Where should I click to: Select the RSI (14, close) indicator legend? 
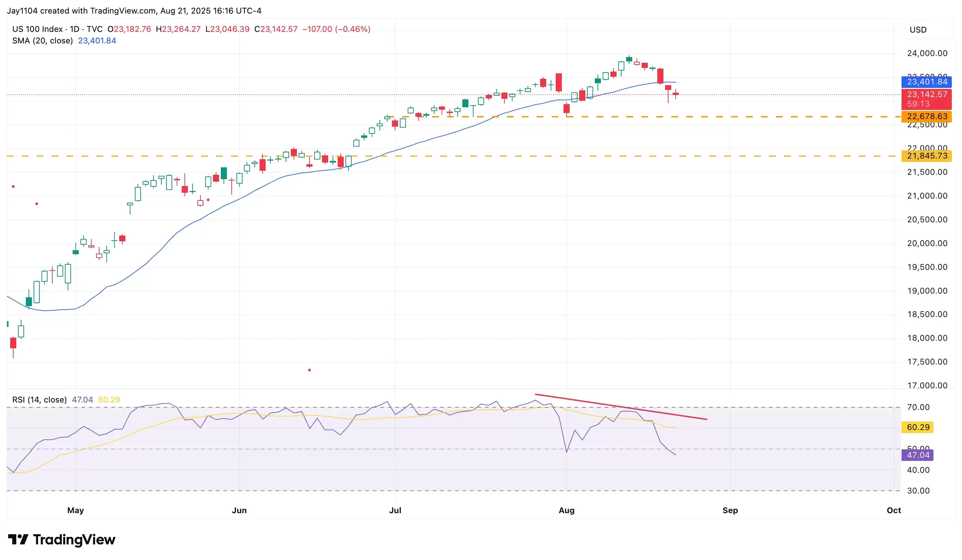39,400
